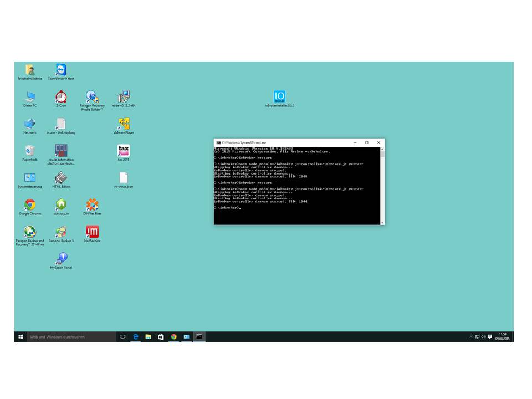The height and width of the screenshot is (399, 532).
Task: Select the Dieser PC desktop icon
Action: [30, 99]
